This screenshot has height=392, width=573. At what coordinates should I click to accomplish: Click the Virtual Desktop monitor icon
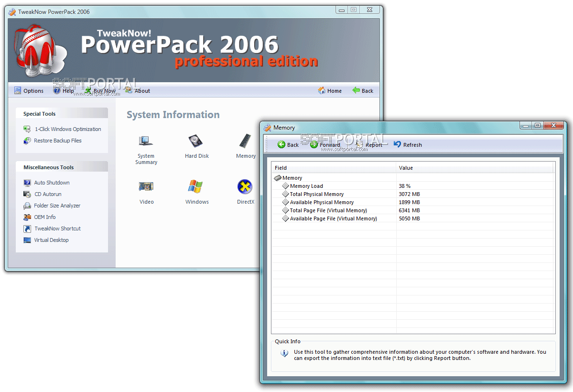27,240
